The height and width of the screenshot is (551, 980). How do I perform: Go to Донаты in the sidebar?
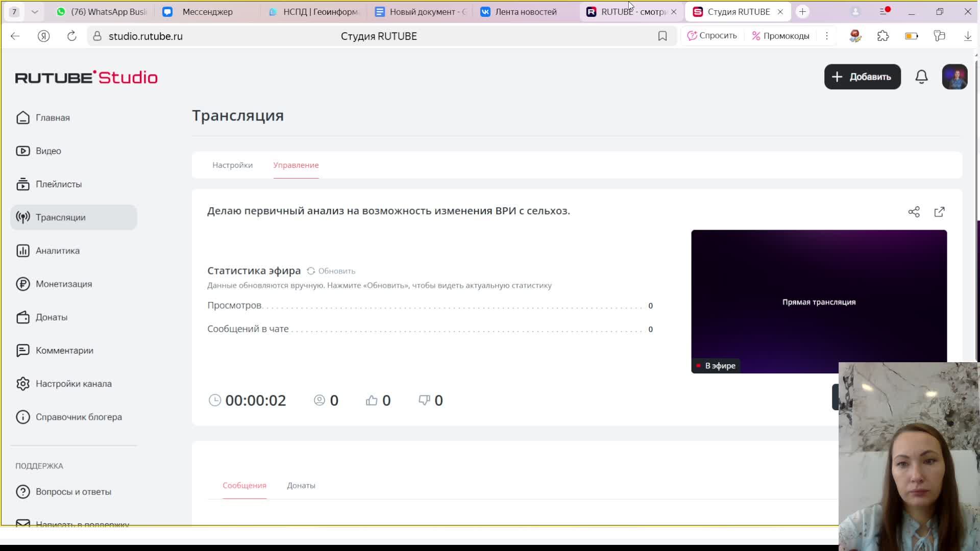tap(51, 317)
